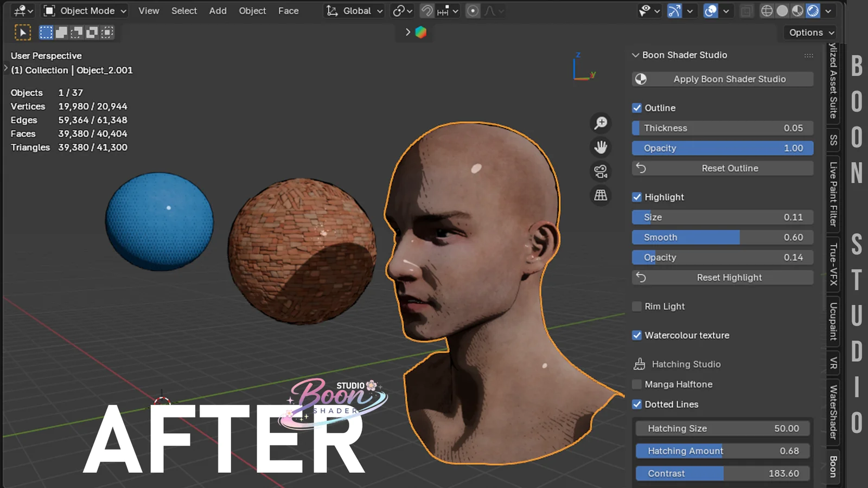Screen dimensions: 868x488
Task: Open the View menu
Action: click(x=148, y=11)
